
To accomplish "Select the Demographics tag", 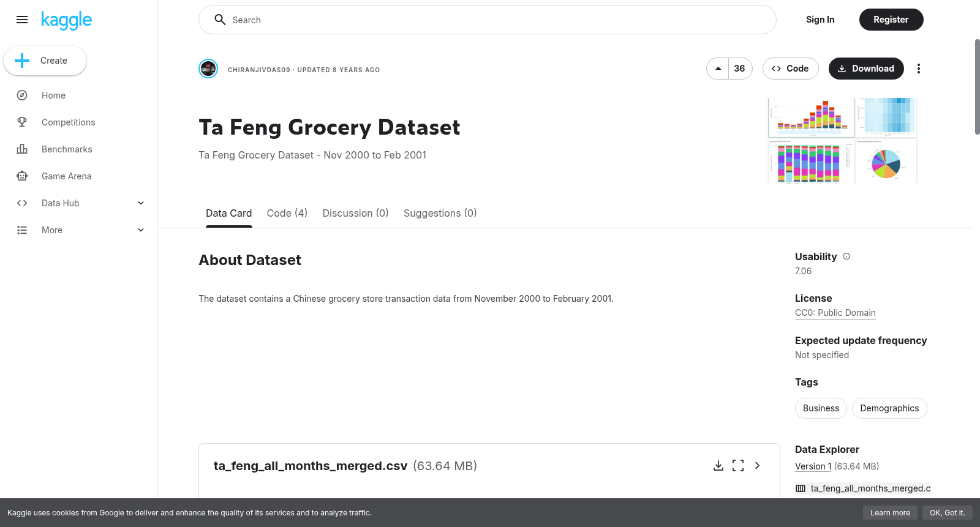I will (889, 408).
